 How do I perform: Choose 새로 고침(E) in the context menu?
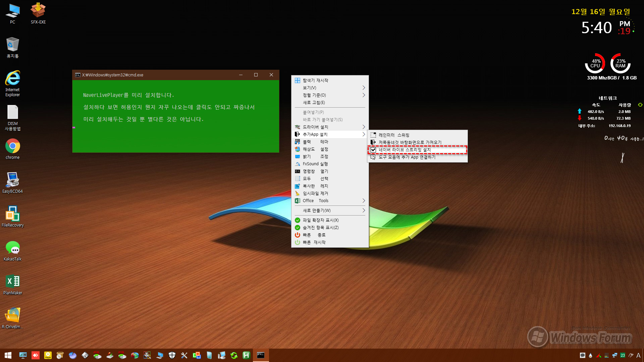tap(330, 103)
